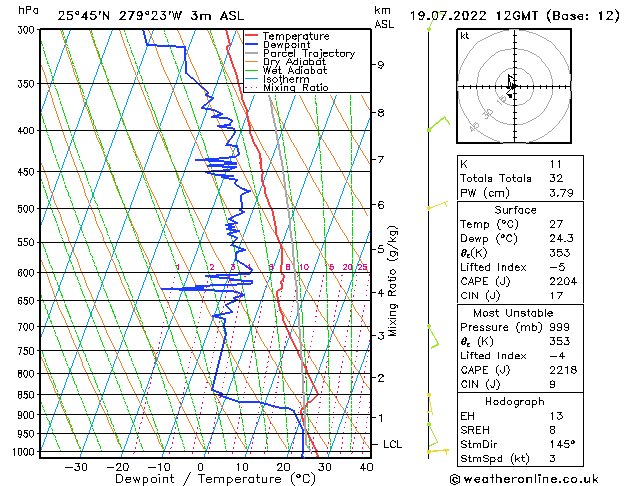Click the 'km ASL' altitude axis header
The width and height of the screenshot is (629, 486).
pyautogui.click(x=384, y=17)
